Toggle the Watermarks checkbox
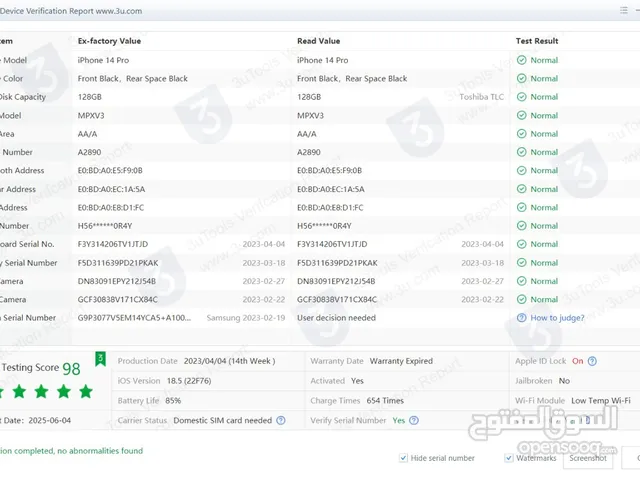This screenshot has height=480, width=640. coord(509,458)
